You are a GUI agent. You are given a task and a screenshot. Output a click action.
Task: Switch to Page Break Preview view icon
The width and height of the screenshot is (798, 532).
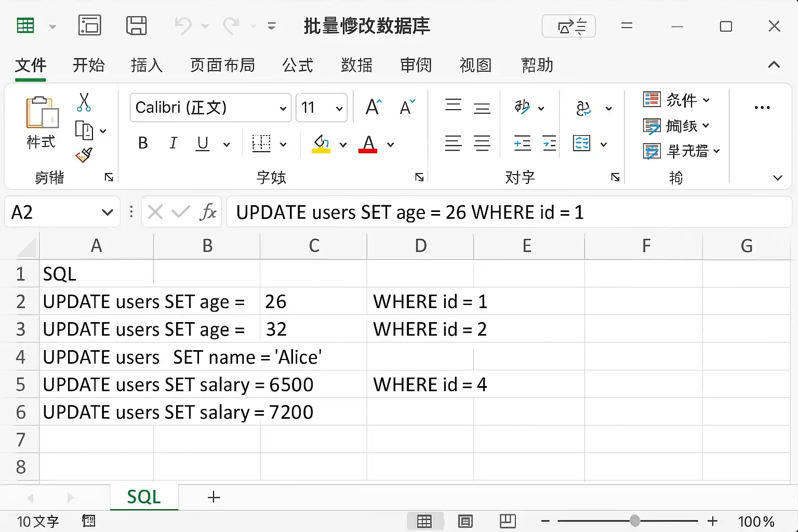click(x=507, y=521)
